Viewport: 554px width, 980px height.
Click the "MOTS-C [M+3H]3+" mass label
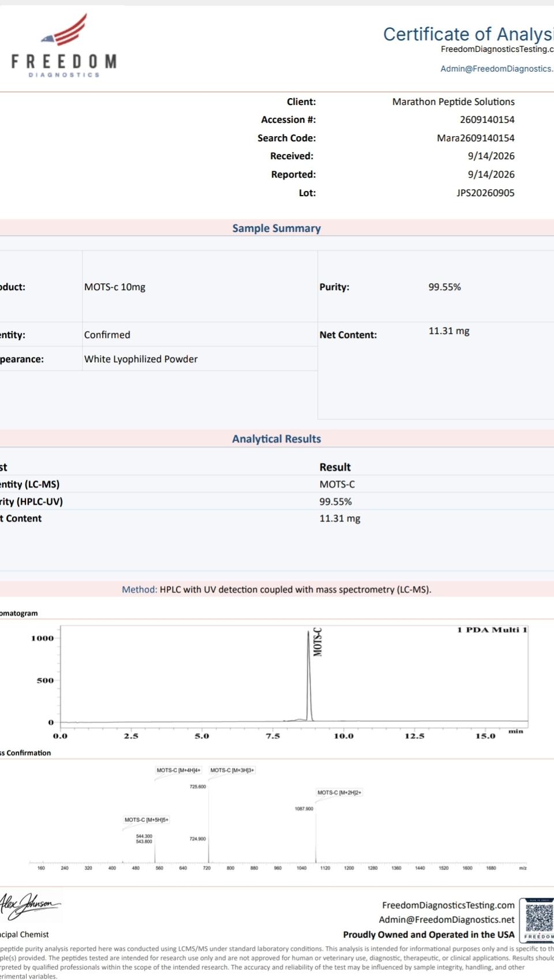pos(232,770)
